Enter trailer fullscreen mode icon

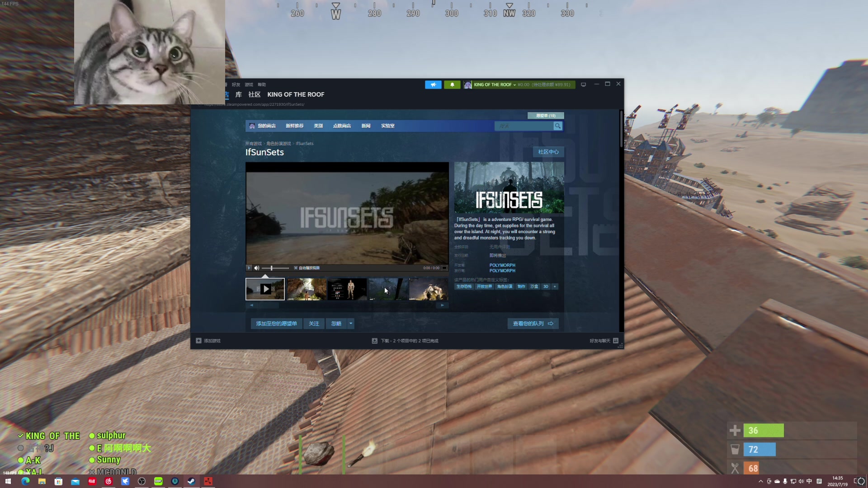pyautogui.click(x=444, y=268)
